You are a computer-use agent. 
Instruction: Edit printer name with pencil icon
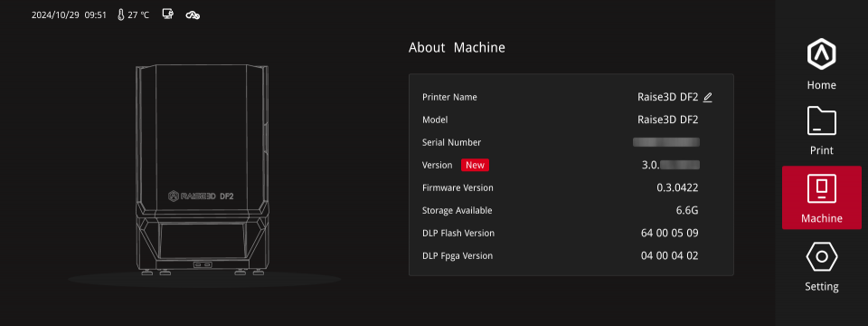707,97
